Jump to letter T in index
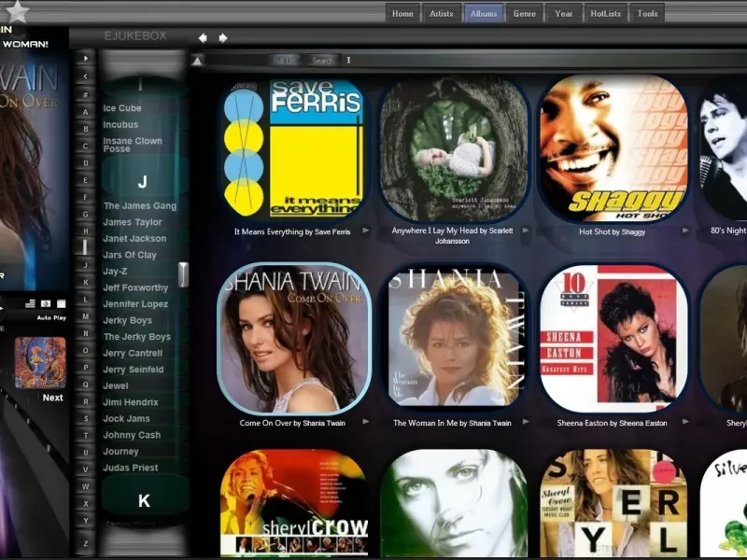The height and width of the screenshot is (560, 747). click(x=86, y=435)
